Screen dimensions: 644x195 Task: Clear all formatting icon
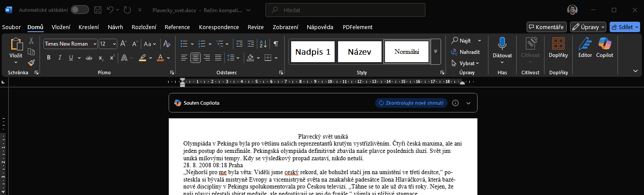[167, 44]
